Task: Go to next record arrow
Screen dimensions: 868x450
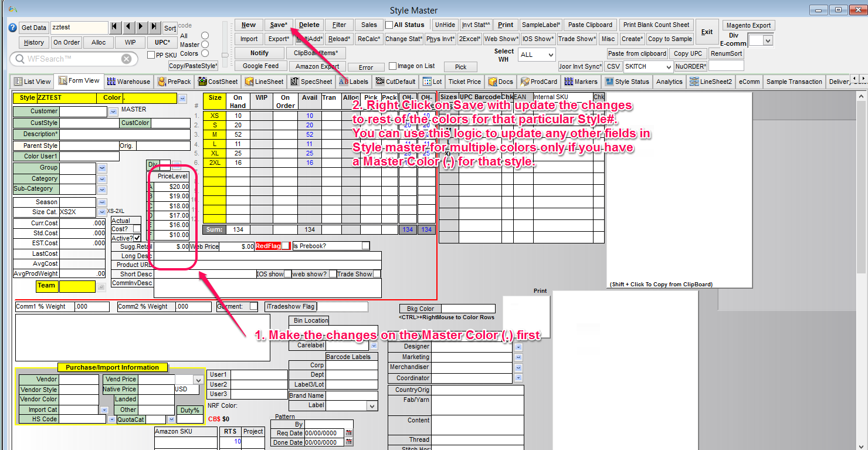Action: click(x=141, y=28)
